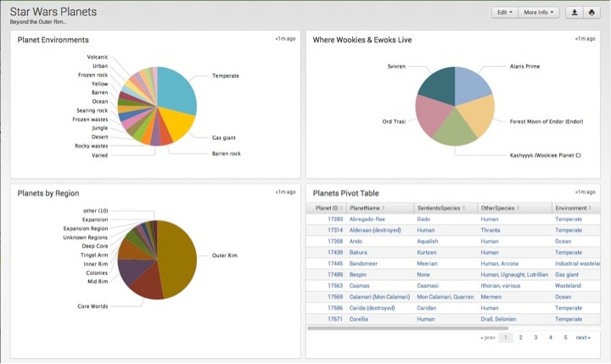The width and height of the screenshot is (611, 364).
Task: Click Aqualish sentient species cell
Action: click(x=428, y=242)
